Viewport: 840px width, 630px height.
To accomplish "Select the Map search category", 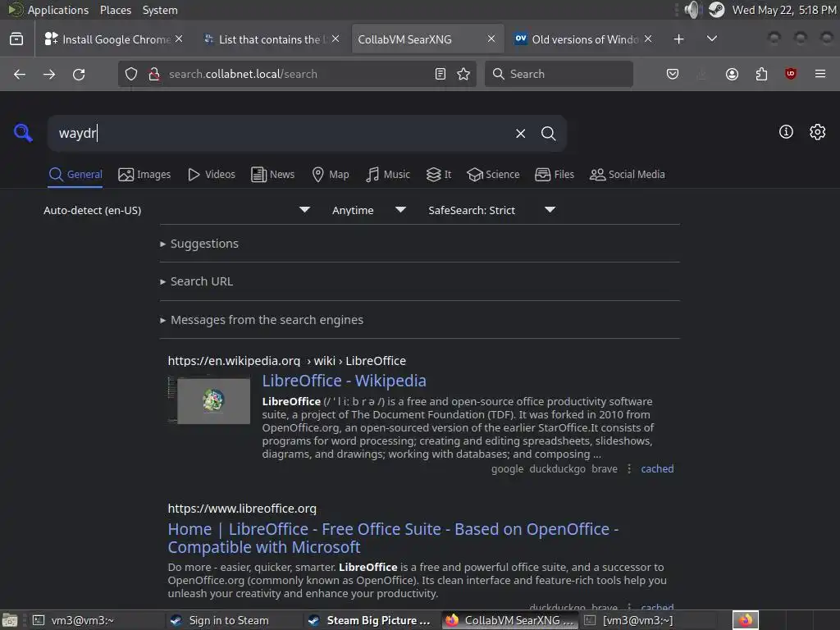I will pos(331,175).
